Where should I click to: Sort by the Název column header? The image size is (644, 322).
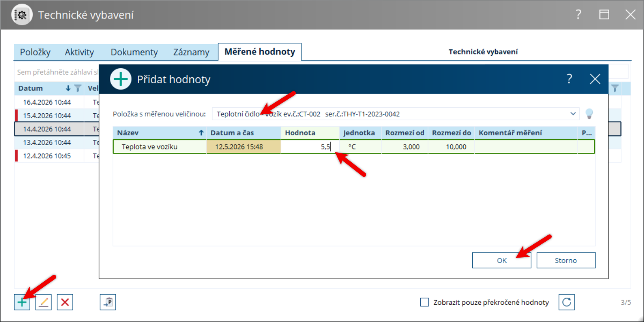(x=160, y=133)
